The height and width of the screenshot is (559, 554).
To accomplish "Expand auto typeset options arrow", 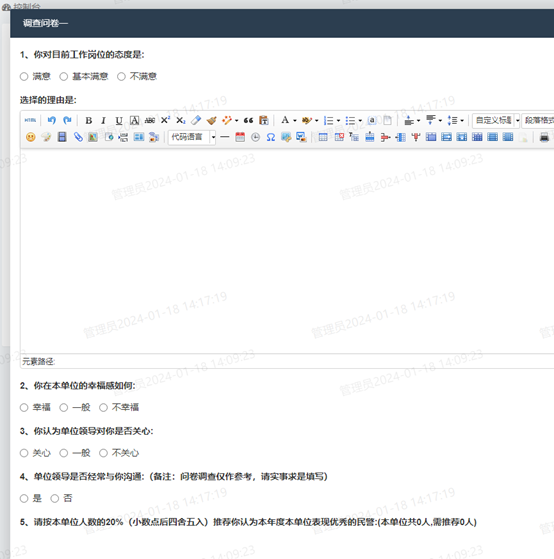I will pyautogui.click(x=236, y=120).
